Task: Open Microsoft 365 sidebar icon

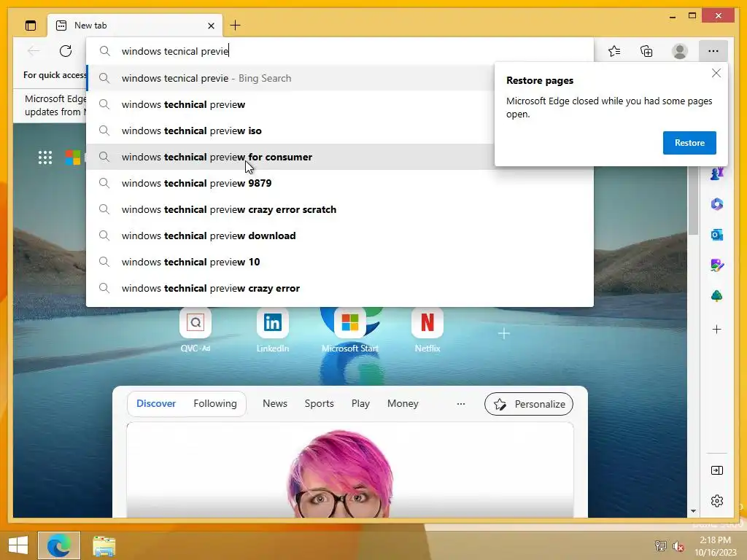Action: [x=717, y=204]
